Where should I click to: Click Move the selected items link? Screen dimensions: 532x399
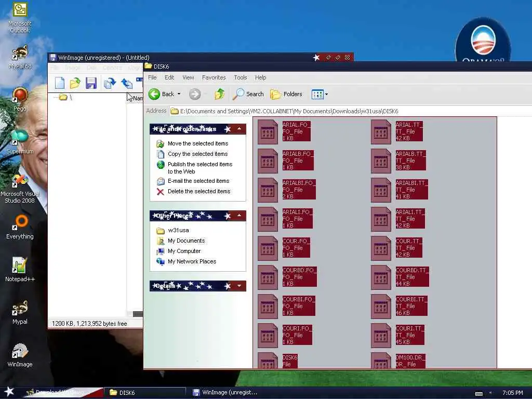pos(198,143)
